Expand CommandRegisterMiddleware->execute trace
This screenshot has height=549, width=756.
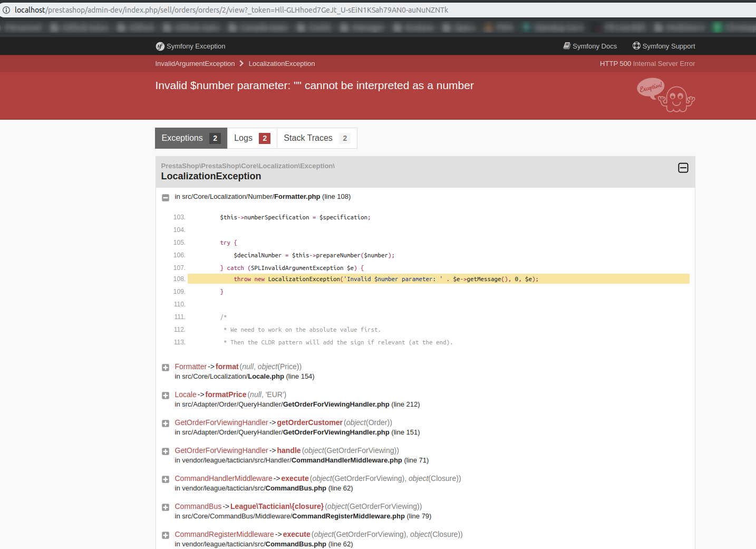(x=166, y=535)
